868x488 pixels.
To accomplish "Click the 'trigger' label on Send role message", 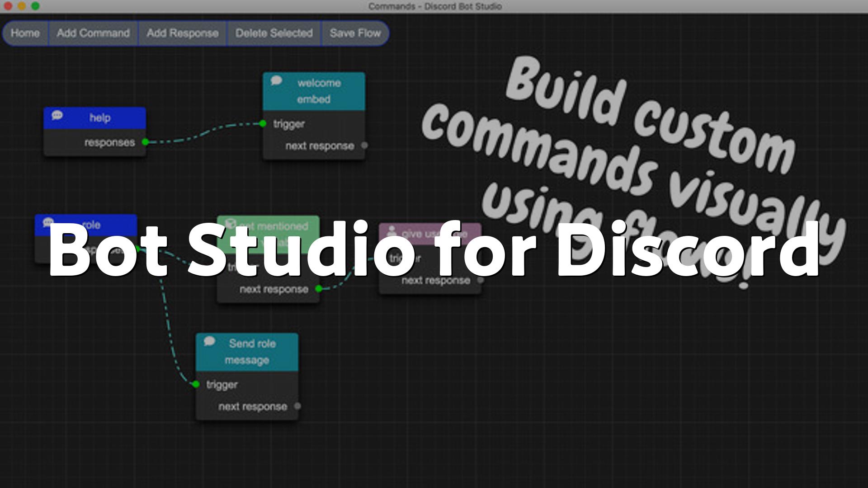I will (222, 385).
